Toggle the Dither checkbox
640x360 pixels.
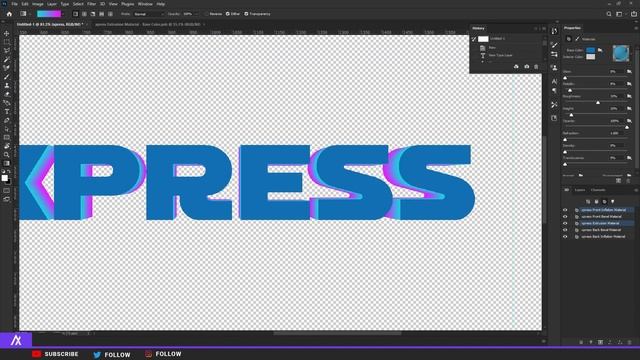pos(227,14)
